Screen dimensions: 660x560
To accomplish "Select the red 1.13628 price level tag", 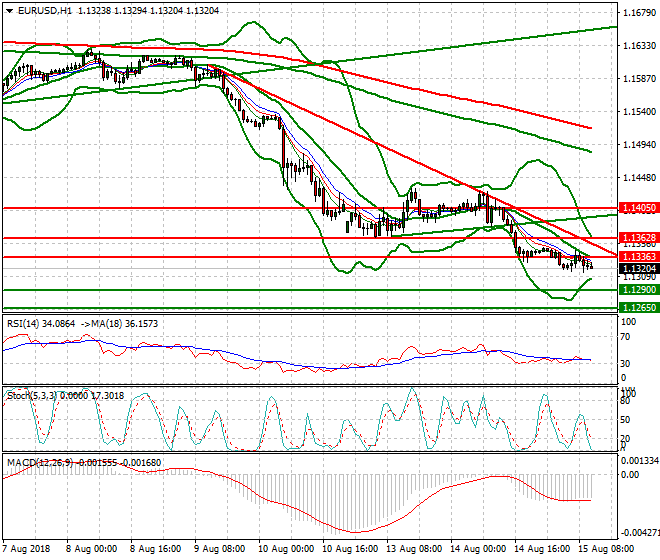I will pyautogui.click(x=639, y=238).
